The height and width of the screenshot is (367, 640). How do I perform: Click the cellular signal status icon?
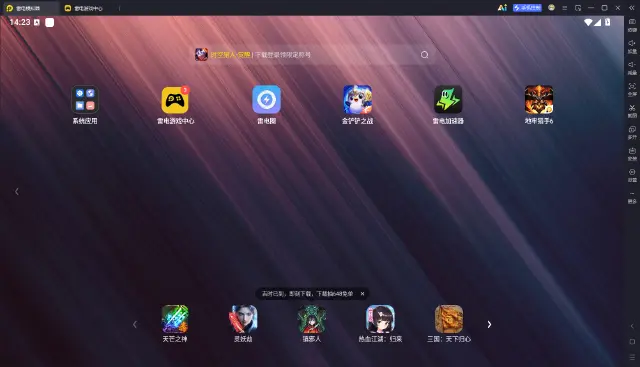pyautogui.click(x=598, y=22)
